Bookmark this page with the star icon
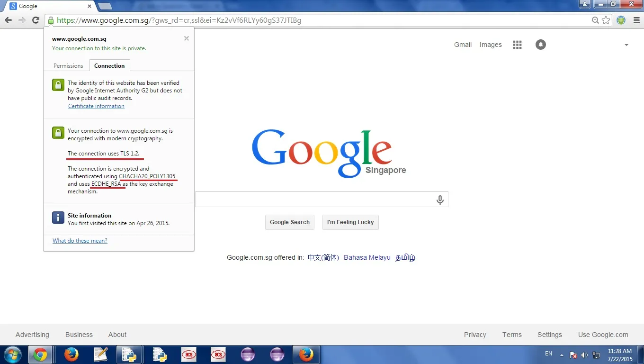 [606, 20]
